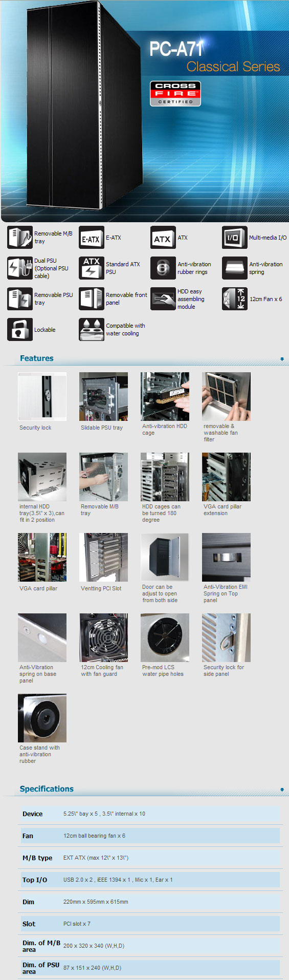Click the Classical Series heading
The width and height of the screenshot is (289, 980).
pyautogui.click(x=233, y=67)
